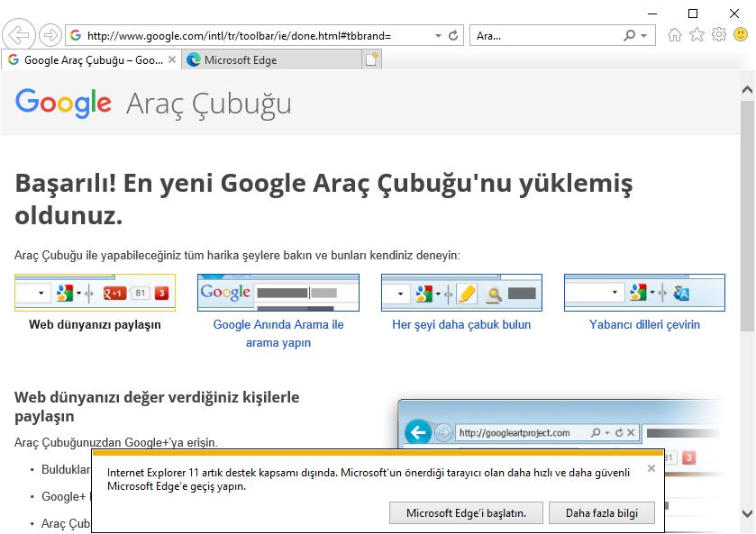The image size is (756, 534).
Task: Open the Tools gear icon
Action: (x=719, y=35)
